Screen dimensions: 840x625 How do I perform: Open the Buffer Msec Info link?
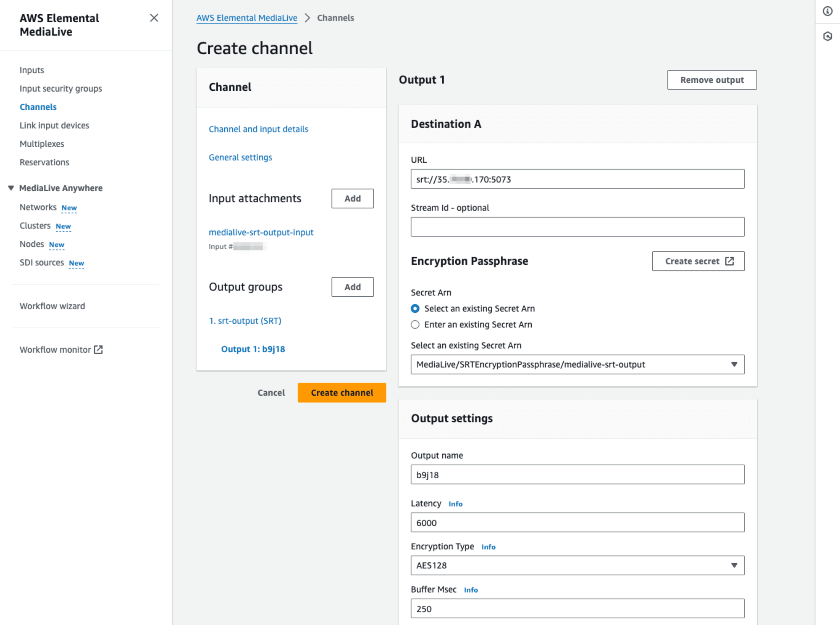471,590
